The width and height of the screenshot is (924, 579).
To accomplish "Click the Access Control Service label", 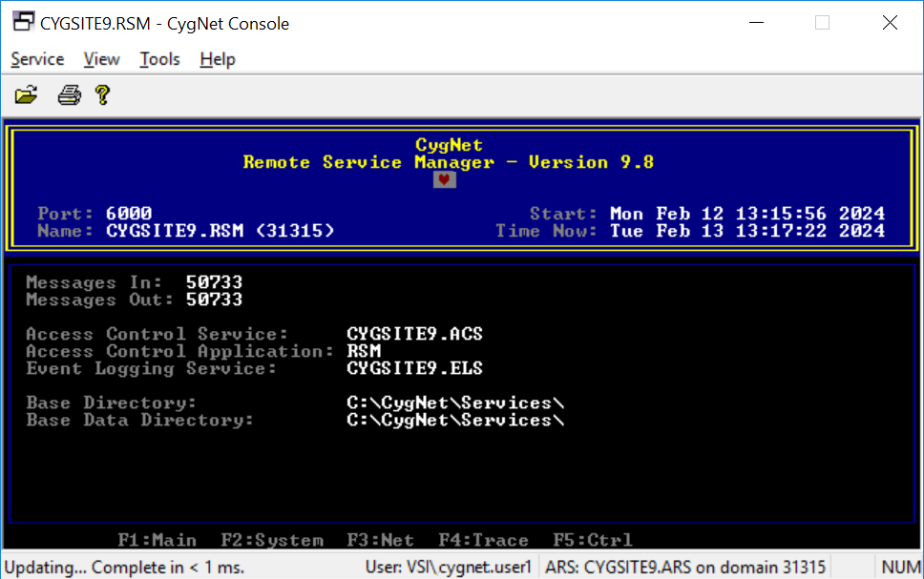I will 157,334.
